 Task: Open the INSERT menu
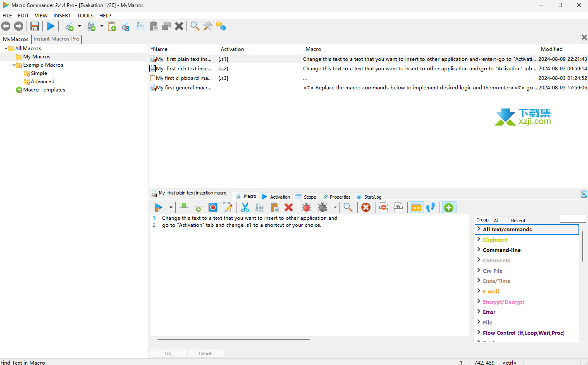[62, 15]
